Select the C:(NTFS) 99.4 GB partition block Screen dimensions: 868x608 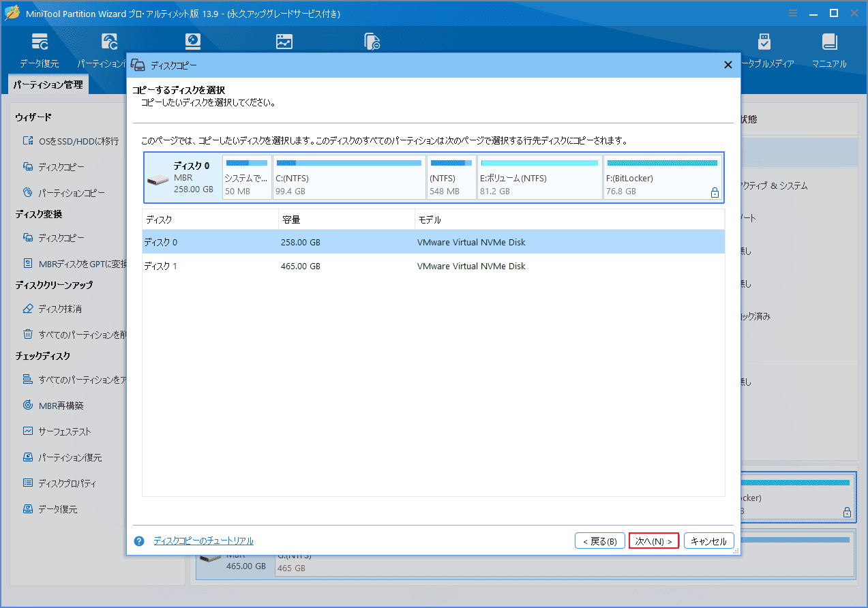[349, 177]
